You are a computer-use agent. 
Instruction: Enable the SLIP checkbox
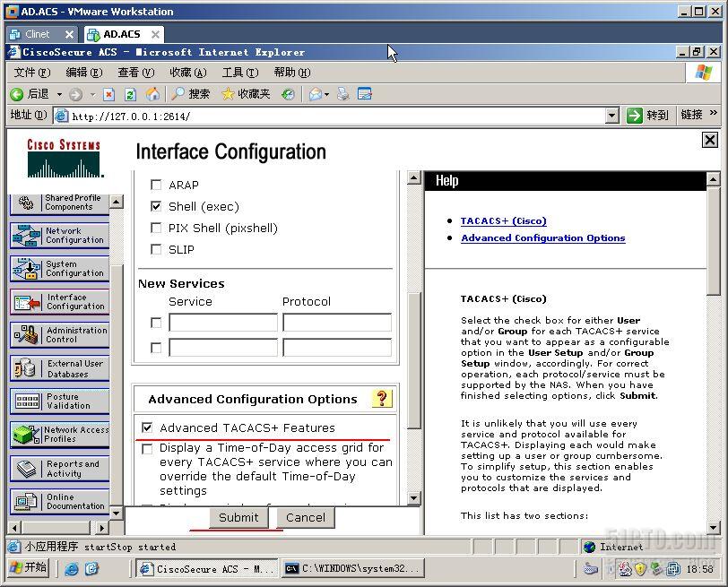[x=157, y=249]
